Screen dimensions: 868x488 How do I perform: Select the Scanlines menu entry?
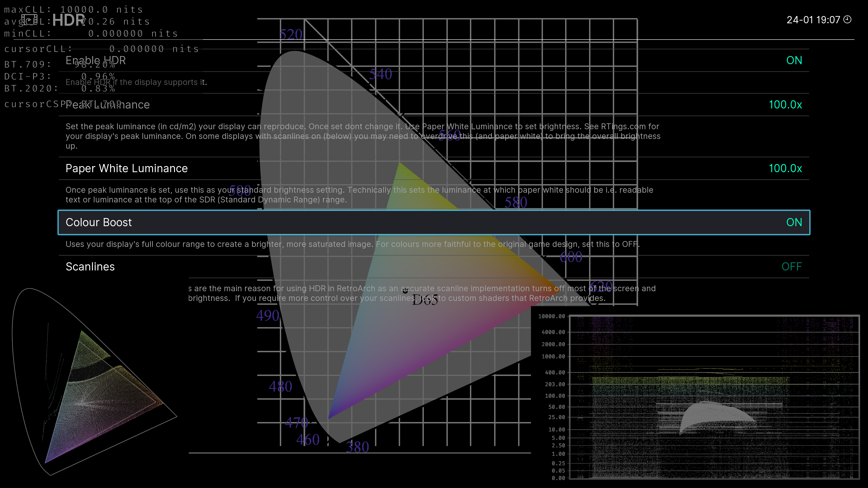90,267
